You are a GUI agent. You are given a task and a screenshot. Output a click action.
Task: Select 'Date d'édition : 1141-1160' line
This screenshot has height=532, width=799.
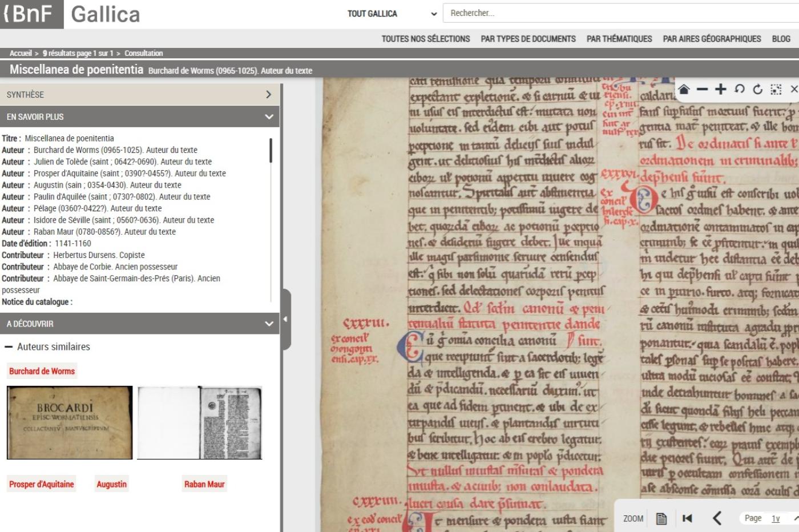coord(46,243)
